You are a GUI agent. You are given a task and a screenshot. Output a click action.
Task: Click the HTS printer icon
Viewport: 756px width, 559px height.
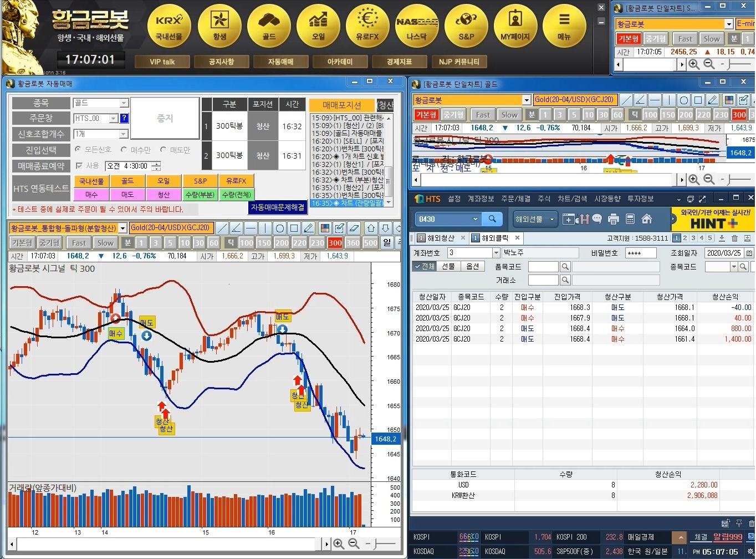[613, 219]
